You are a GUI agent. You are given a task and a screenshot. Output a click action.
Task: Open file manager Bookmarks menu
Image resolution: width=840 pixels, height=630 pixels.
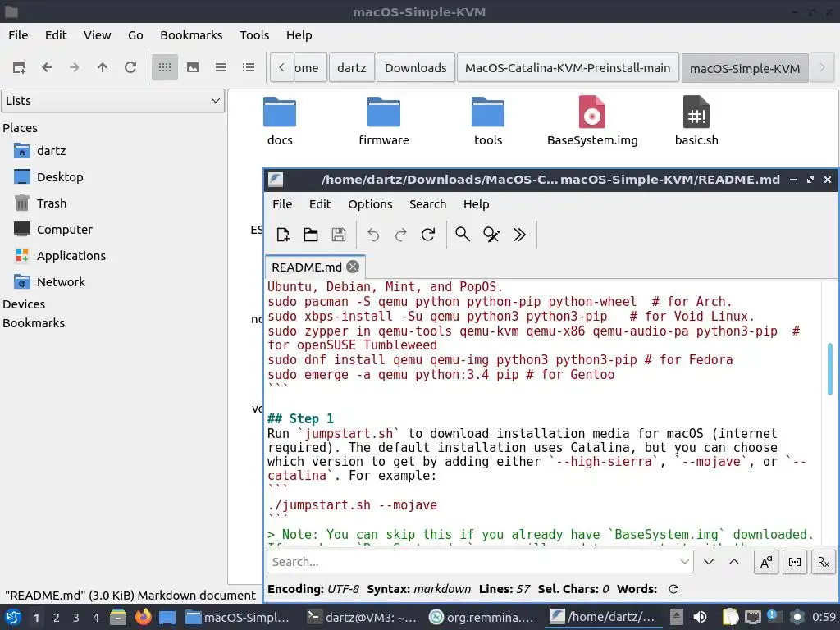(x=191, y=35)
